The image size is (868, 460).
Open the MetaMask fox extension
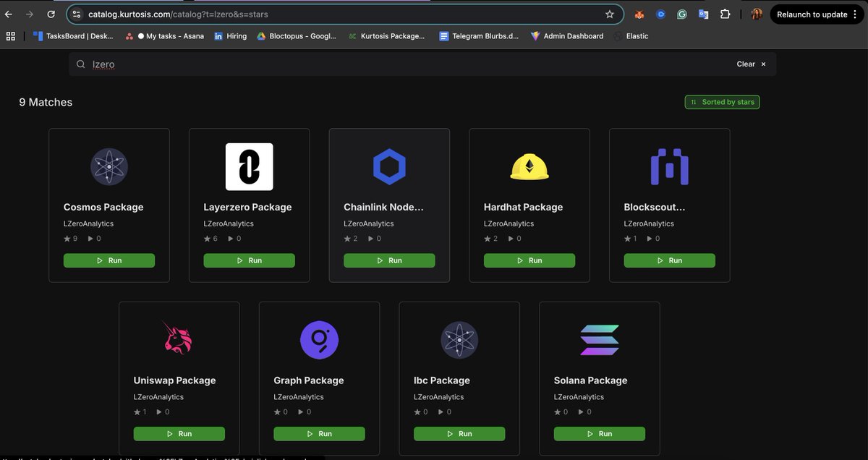(x=639, y=14)
